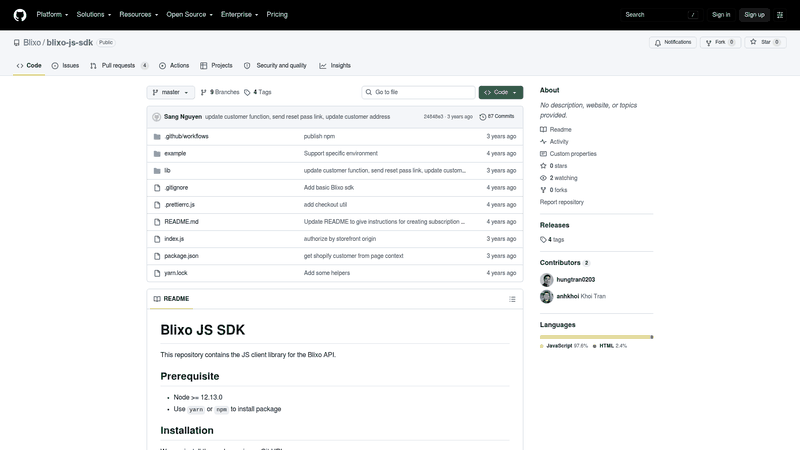Switch to the Projects tab
Viewport: 800px width, 450px height.
216,66
